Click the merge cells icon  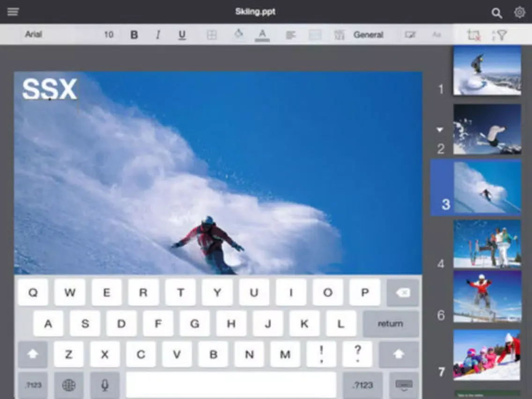tap(315, 35)
